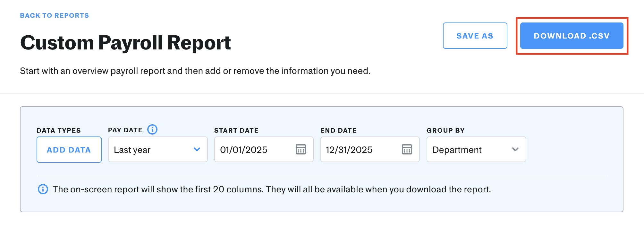Click the 'Custom Payroll Report' heading
Viewport: 644px width, 228px height.
point(125,43)
